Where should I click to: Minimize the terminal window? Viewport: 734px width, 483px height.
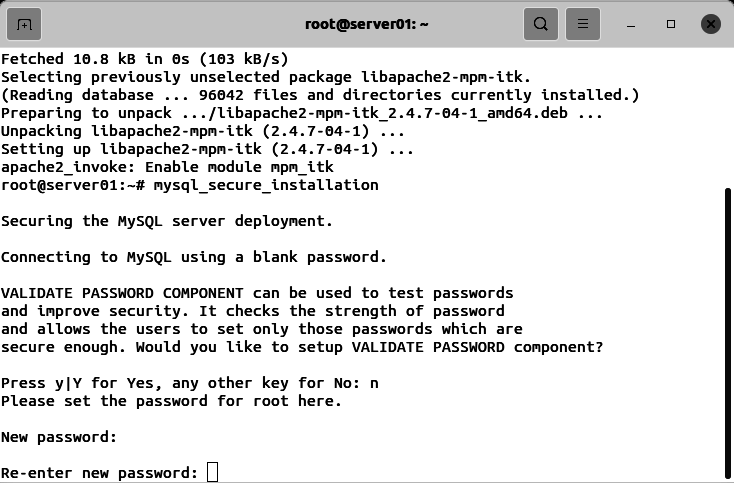631,24
